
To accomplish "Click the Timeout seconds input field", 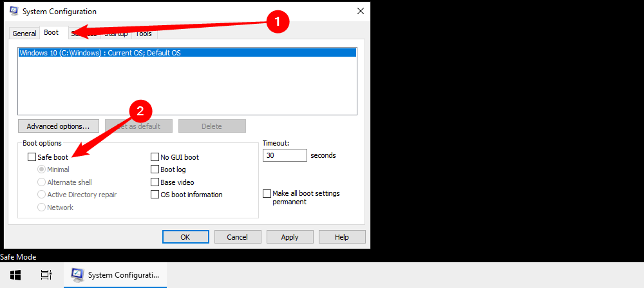I will coord(285,155).
